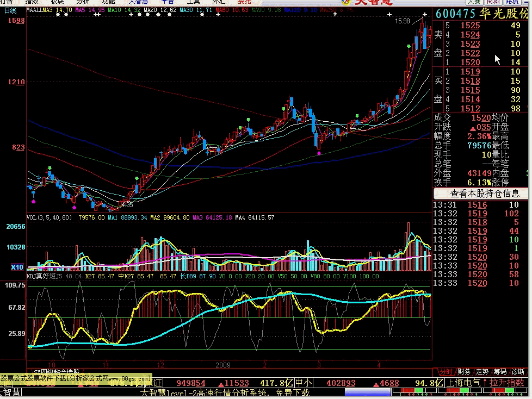Viewport: 532px width, 399px height.
Task: Click the sx四线粘合选股 label below chart
Action: (57, 372)
